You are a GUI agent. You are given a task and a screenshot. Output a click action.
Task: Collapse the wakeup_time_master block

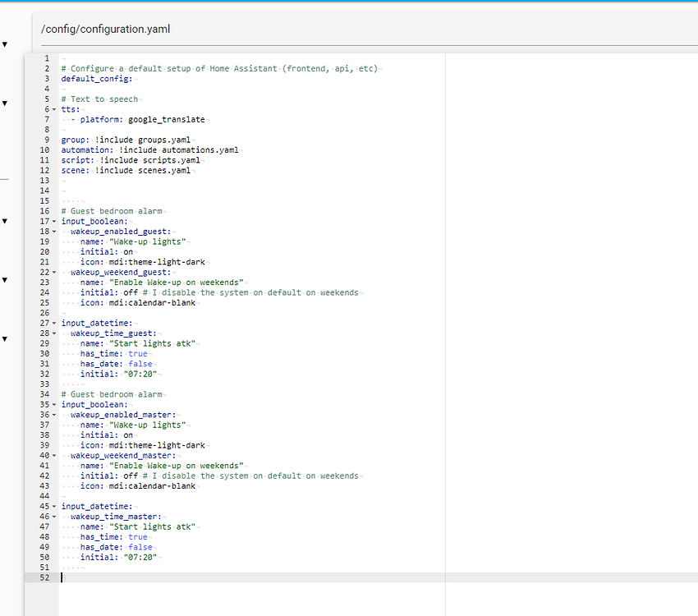53,516
